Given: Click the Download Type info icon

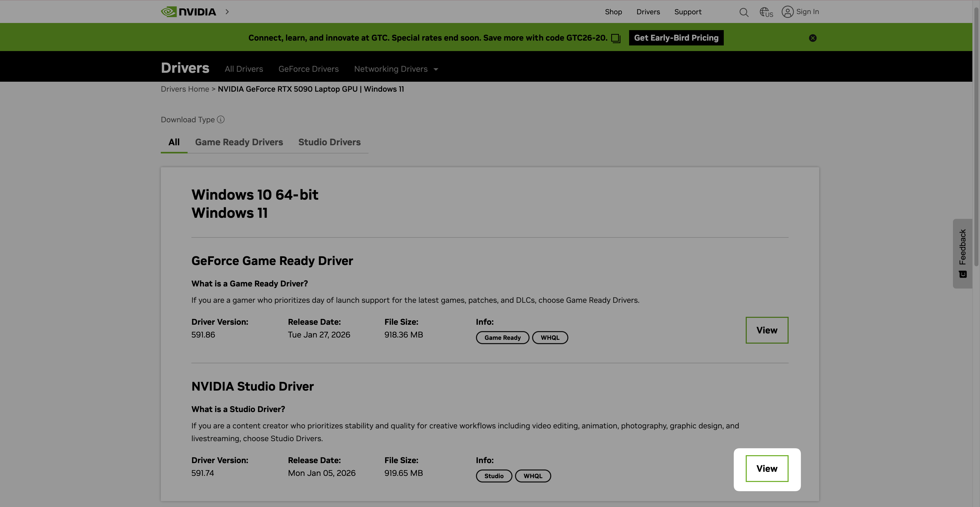Looking at the screenshot, I should 221,119.
